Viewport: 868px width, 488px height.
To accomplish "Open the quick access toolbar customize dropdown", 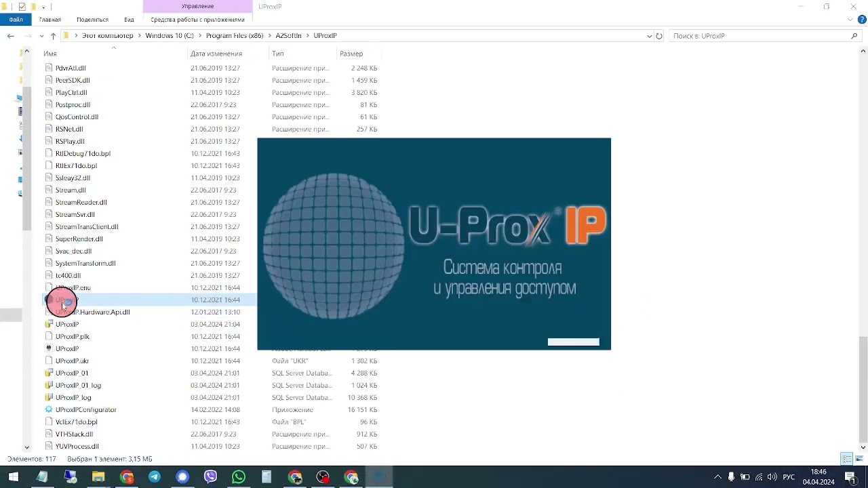I will (43, 7).
